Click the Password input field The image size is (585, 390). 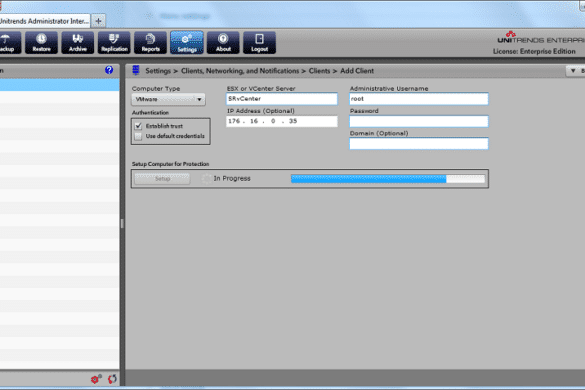click(419, 121)
